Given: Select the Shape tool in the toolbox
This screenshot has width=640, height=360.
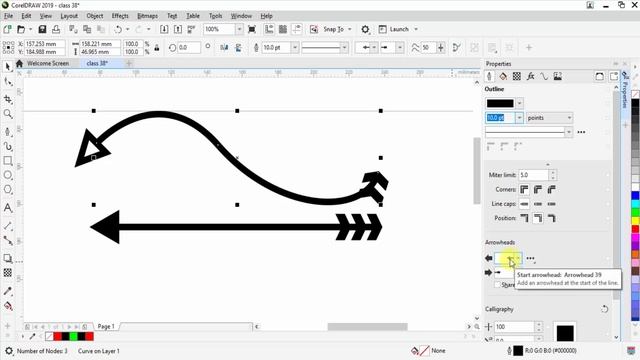Looking at the screenshot, I should (x=8, y=82).
